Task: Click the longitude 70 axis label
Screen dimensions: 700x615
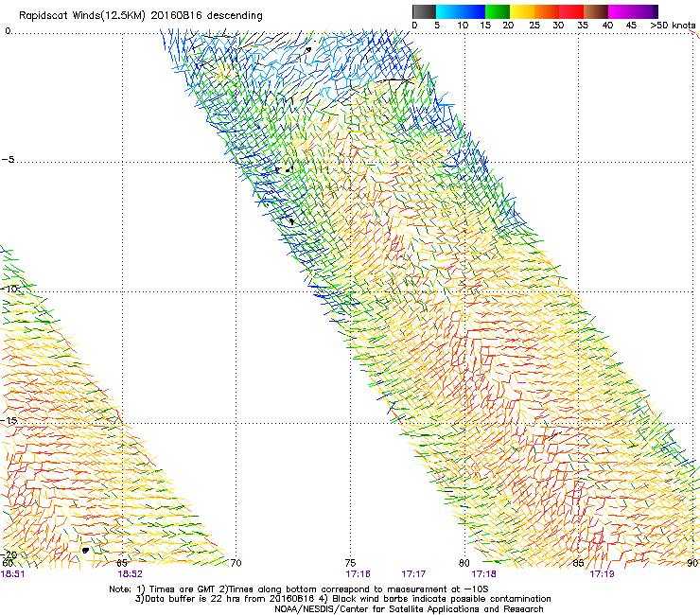Action: (236, 563)
